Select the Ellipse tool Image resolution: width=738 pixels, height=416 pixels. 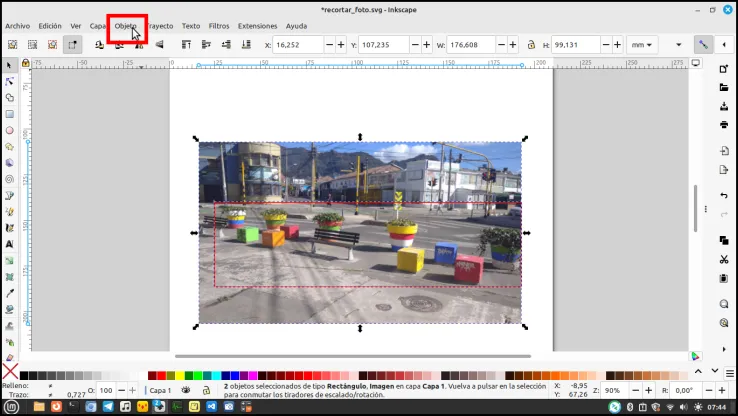(9, 130)
